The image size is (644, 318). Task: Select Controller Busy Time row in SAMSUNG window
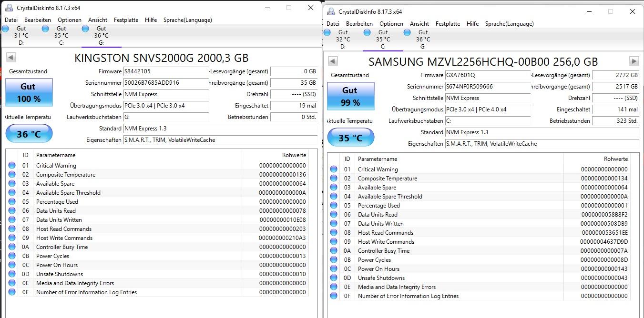pos(479,251)
